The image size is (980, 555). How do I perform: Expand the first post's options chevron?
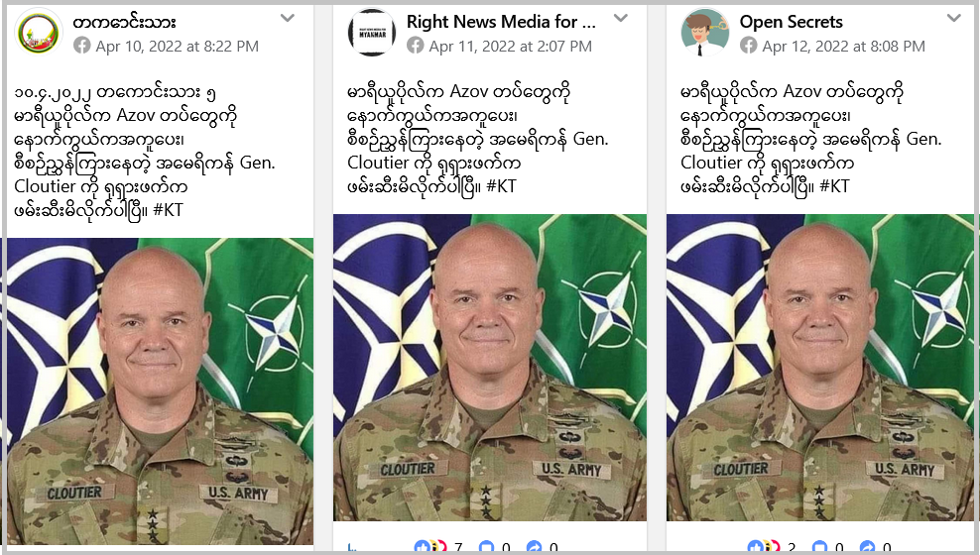click(288, 18)
